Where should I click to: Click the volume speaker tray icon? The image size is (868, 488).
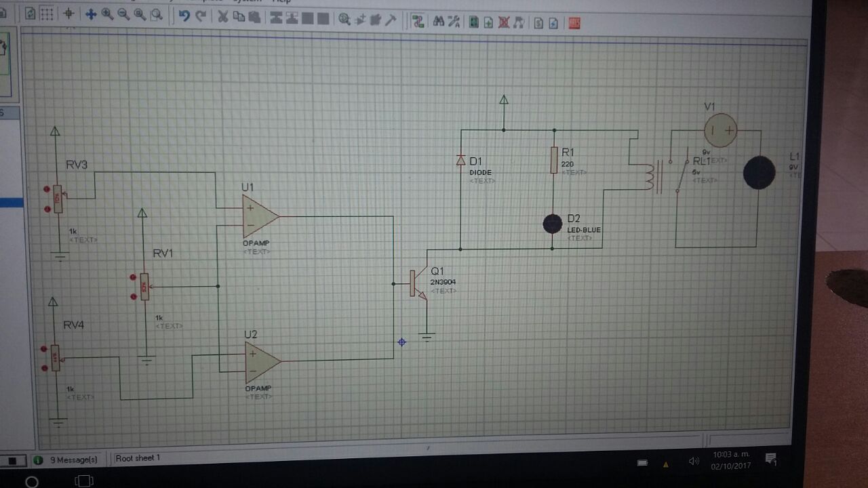point(694,462)
